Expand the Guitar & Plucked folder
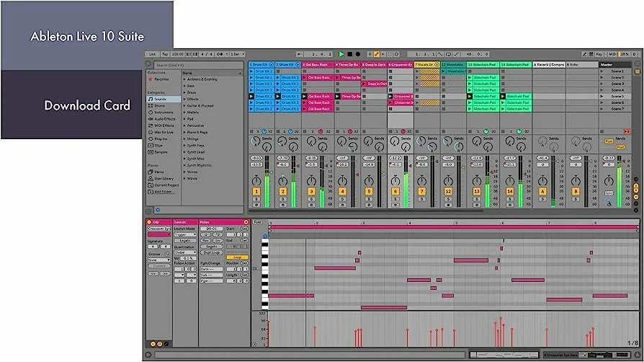The height and width of the screenshot is (362, 644). tap(184, 106)
